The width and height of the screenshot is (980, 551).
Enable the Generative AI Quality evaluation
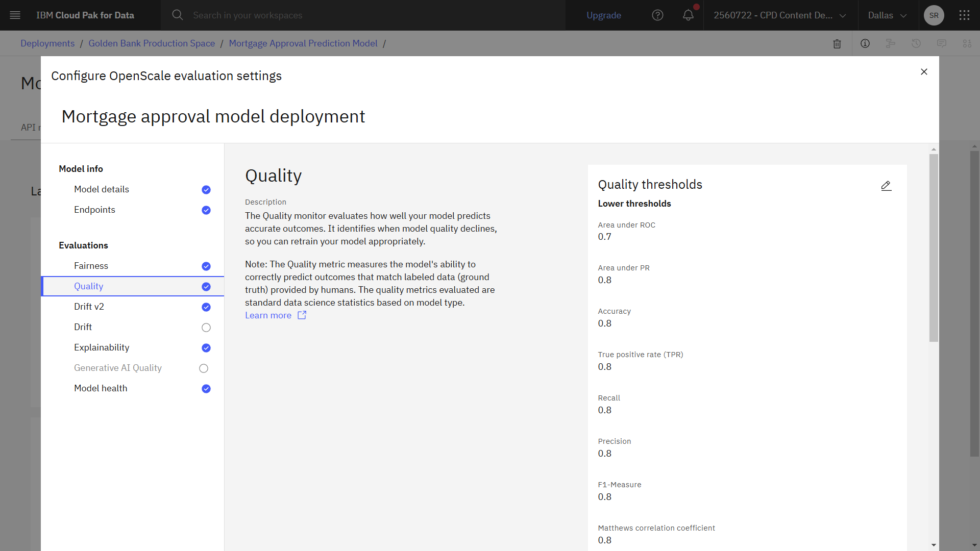[204, 368]
